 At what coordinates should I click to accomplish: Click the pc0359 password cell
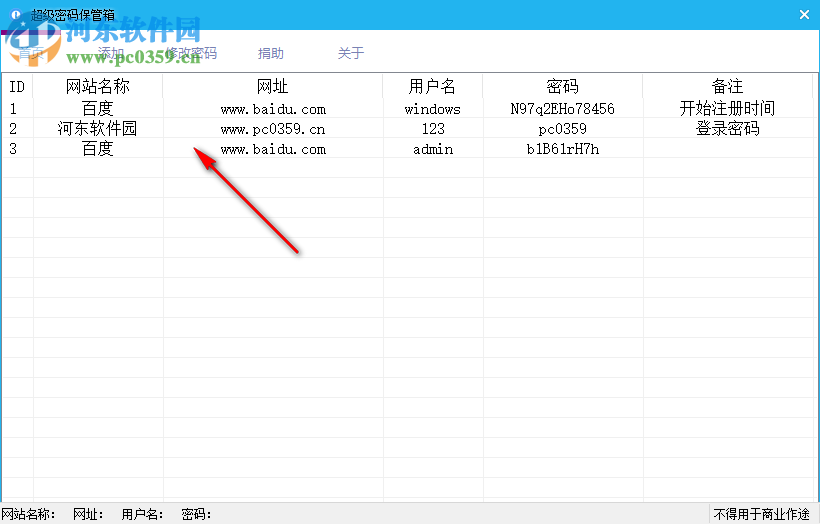pos(563,129)
